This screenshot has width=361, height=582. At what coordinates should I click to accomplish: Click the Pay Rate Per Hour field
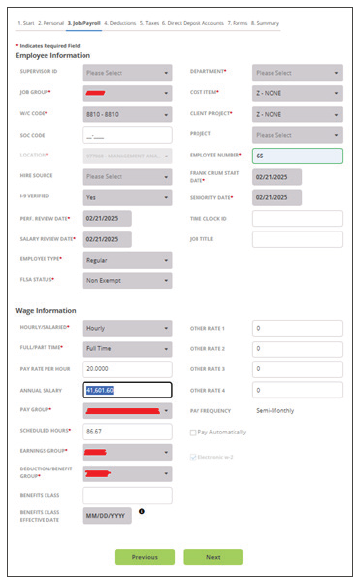click(127, 369)
